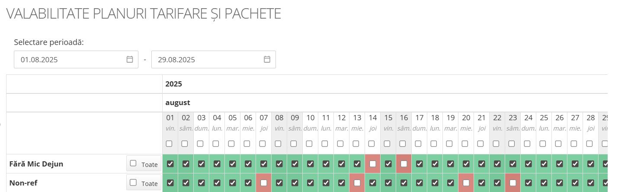Select whole column for August 01
The height and width of the screenshot is (192, 644).
click(x=169, y=144)
